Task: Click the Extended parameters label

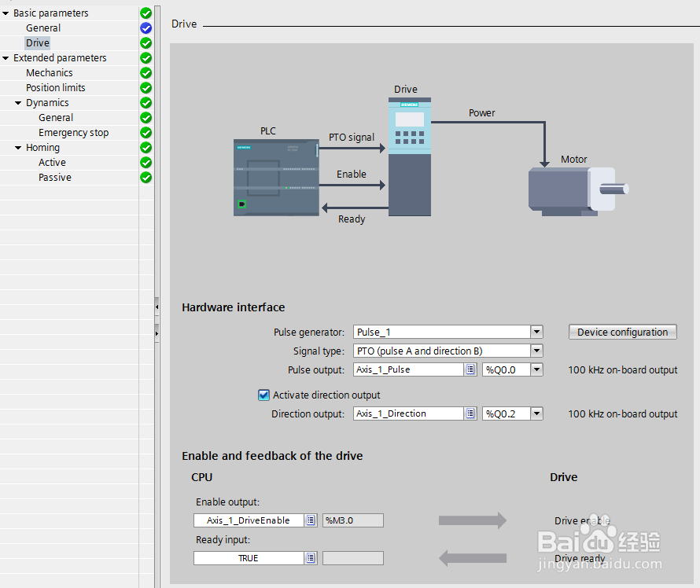Action: coord(60,58)
